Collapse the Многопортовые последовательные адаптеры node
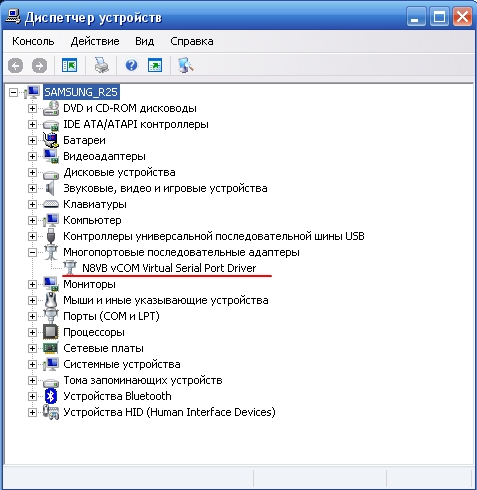The height and width of the screenshot is (490, 477). (32, 252)
